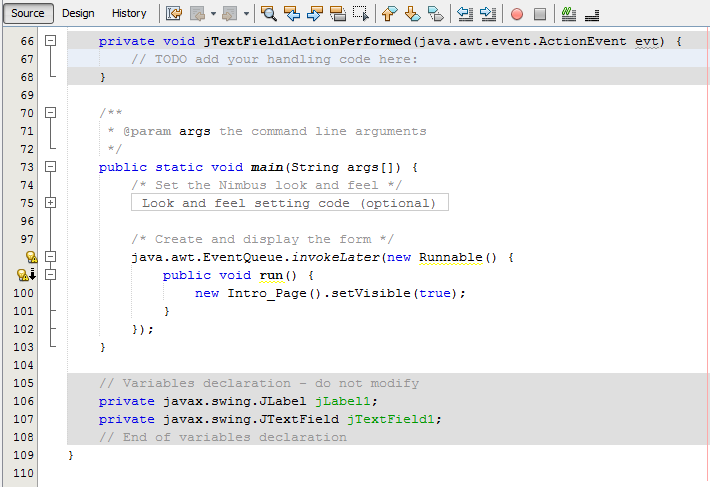Click the Find Selection magnifier icon
The height and width of the screenshot is (487, 710).
[269, 14]
